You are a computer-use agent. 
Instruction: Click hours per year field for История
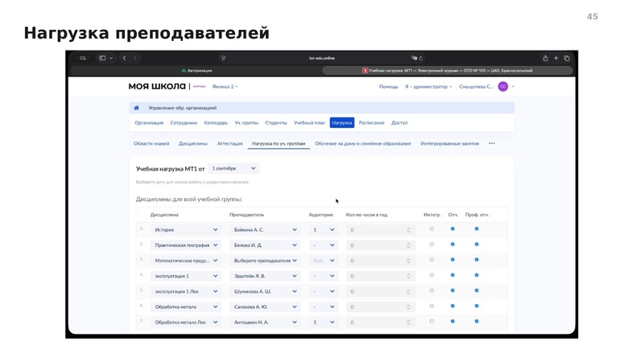tap(380, 230)
